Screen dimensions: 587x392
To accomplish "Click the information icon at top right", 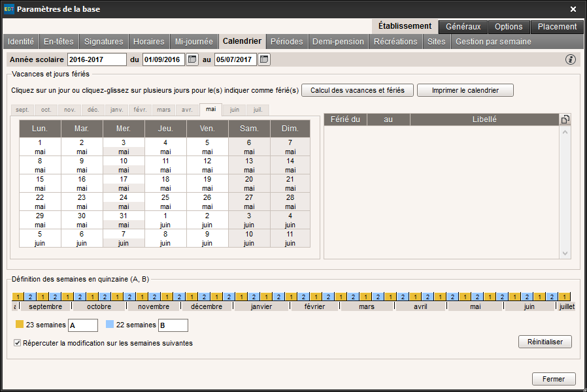I will pos(571,59).
